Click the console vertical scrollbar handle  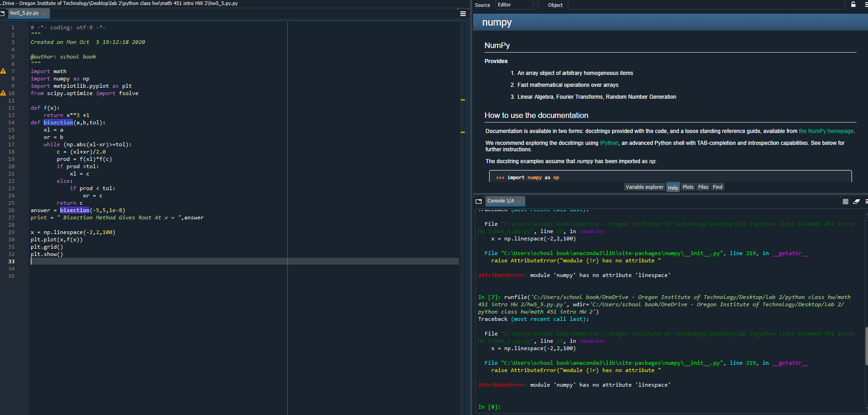tap(866, 346)
